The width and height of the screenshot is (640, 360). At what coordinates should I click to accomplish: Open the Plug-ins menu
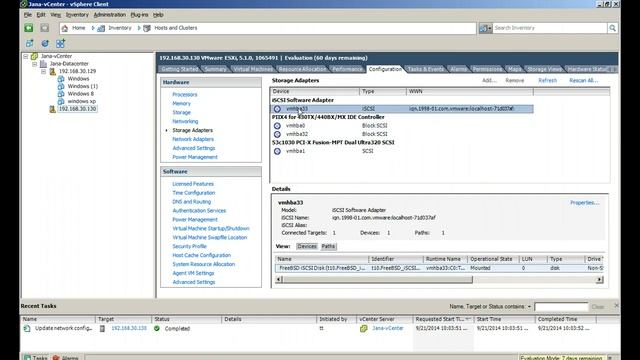(x=140, y=15)
